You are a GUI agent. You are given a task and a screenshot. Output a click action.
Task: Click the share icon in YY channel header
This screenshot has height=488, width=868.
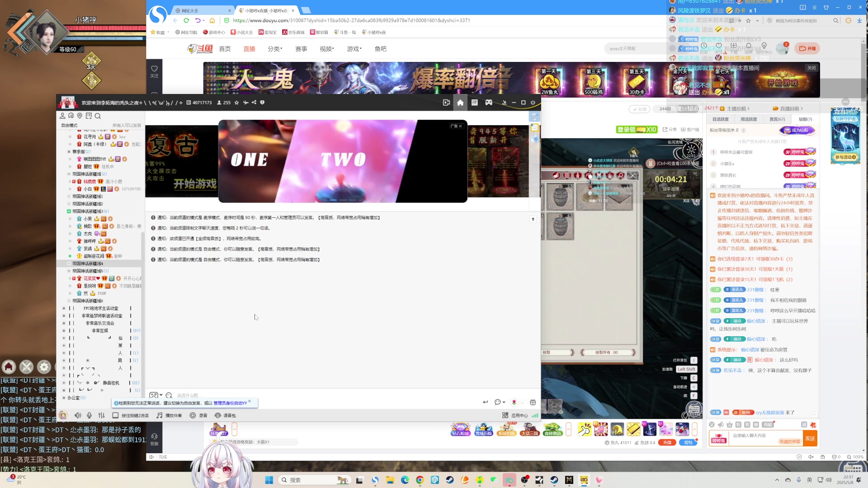[254, 103]
